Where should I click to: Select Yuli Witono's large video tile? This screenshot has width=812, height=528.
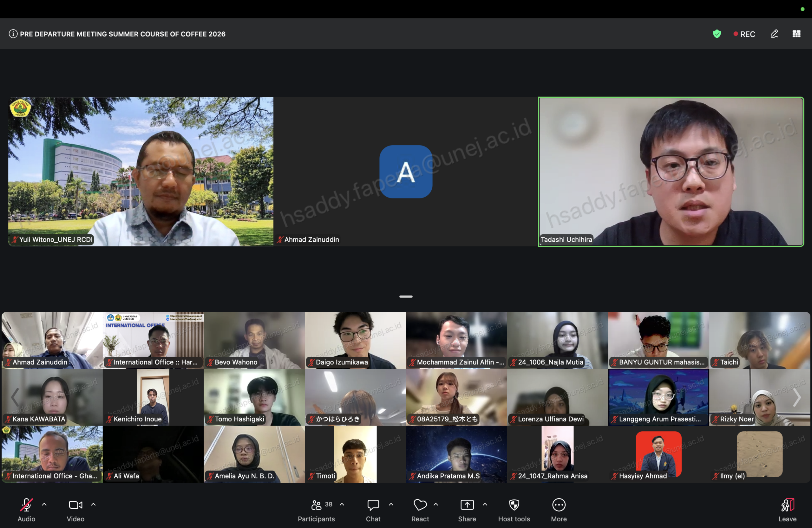141,172
